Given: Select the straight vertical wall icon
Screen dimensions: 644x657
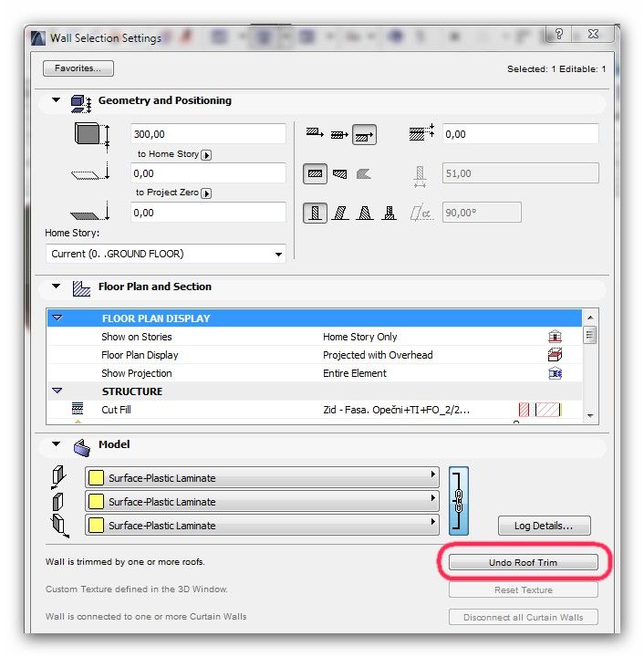Looking at the screenshot, I should pos(315,213).
